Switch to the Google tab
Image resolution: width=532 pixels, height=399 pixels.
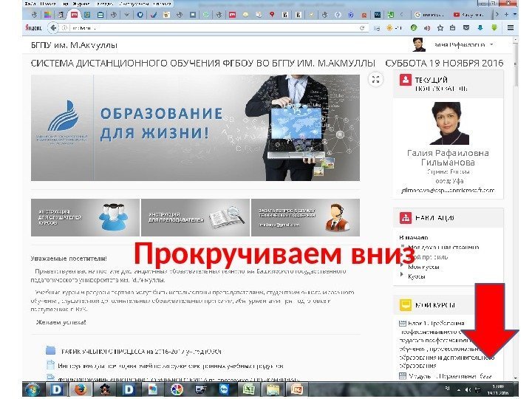click(x=429, y=15)
